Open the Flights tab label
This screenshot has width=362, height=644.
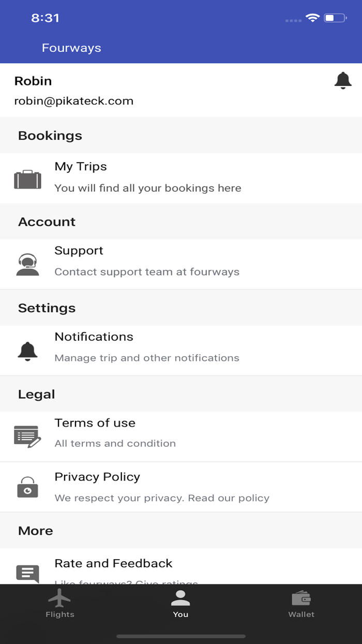(60, 614)
